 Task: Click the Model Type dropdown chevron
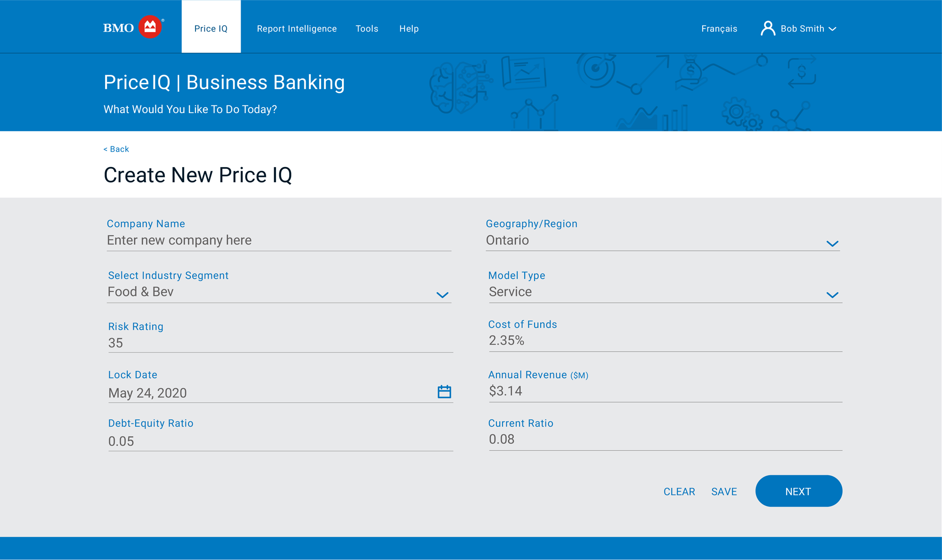pyautogui.click(x=832, y=296)
